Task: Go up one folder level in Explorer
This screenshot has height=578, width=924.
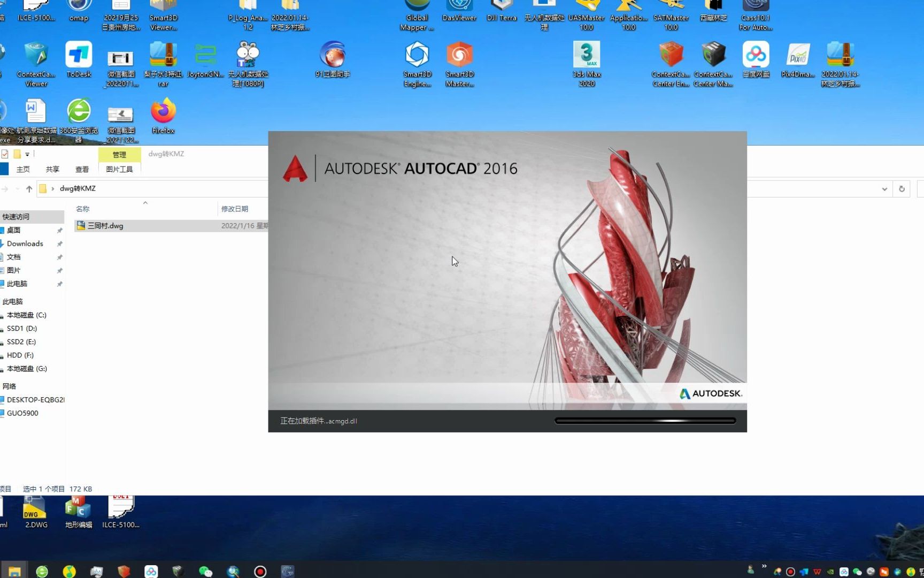Action: 29,189
